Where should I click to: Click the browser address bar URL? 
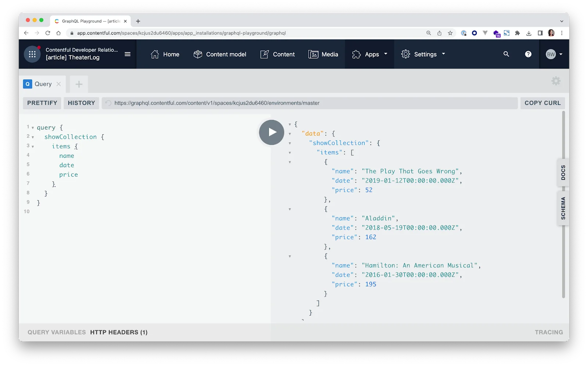click(181, 33)
